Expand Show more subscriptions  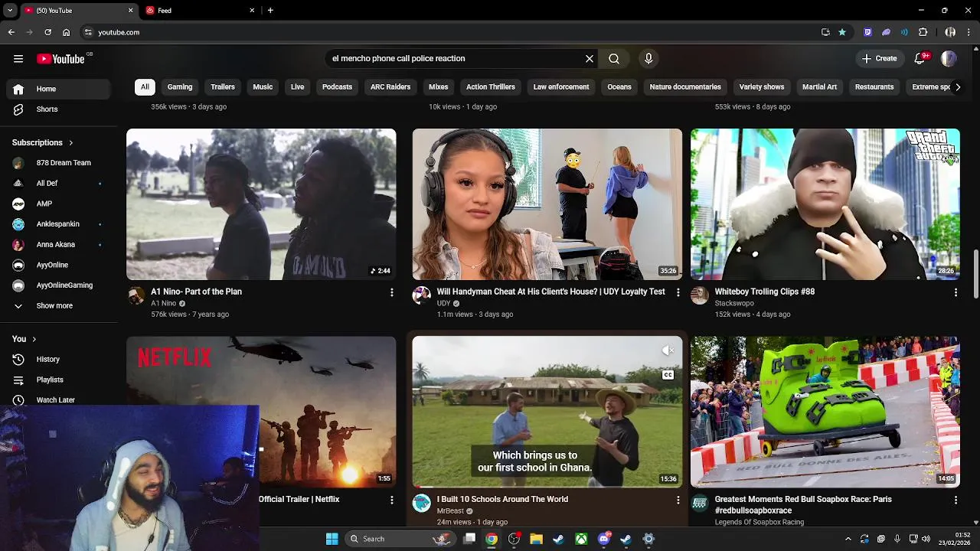coord(57,306)
